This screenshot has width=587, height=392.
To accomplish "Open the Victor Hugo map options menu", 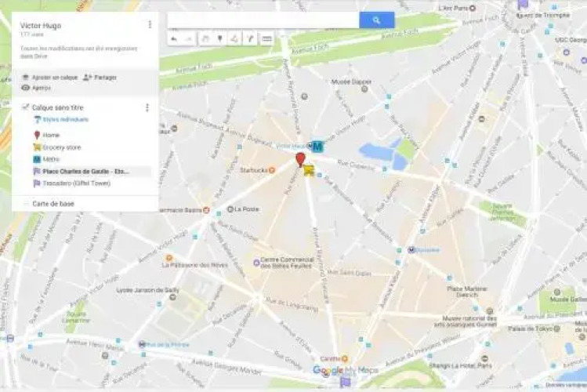I will pyautogui.click(x=150, y=24).
